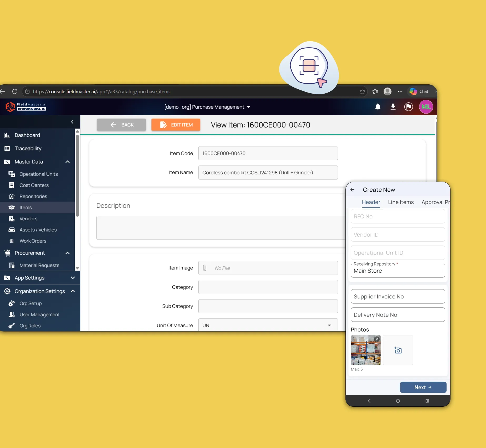
Task: Click the EDIT ITEM button
Action: pos(176,125)
